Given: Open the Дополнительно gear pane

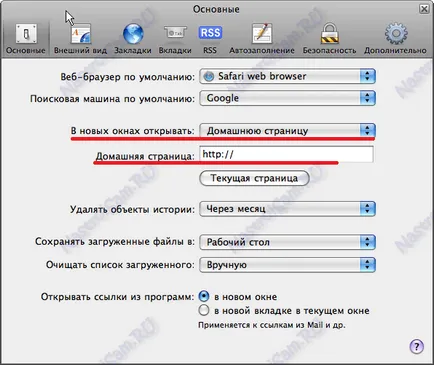Looking at the screenshot, I should coord(395,39).
